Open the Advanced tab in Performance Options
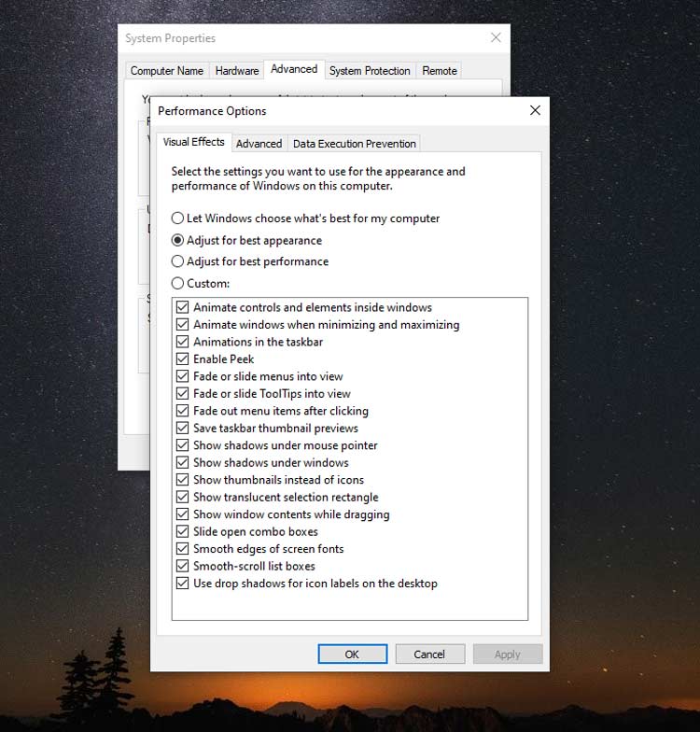The image size is (700, 732). pyautogui.click(x=259, y=144)
